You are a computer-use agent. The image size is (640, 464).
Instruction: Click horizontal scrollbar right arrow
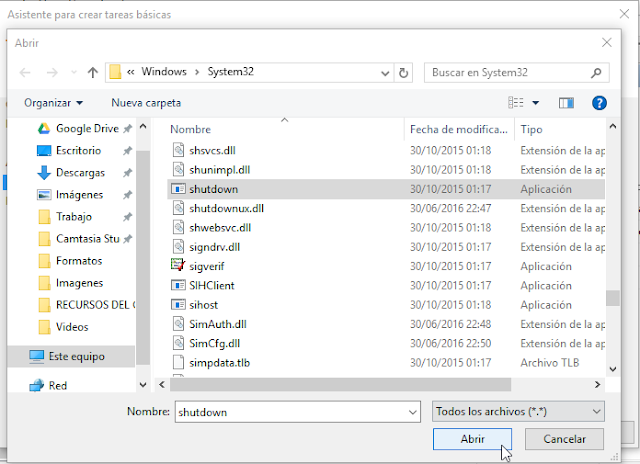tap(598, 384)
